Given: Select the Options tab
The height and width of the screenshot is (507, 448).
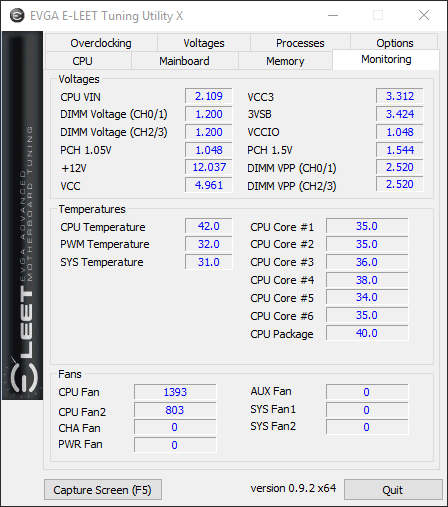Looking at the screenshot, I should click(395, 43).
